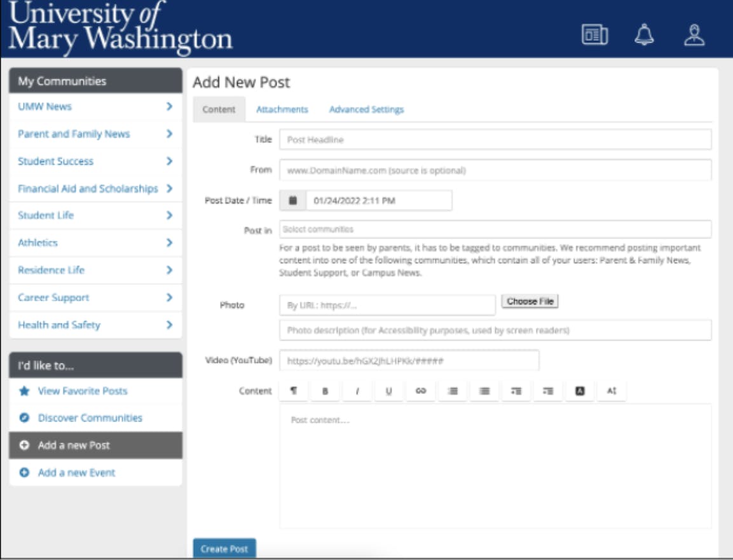The height and width of the screenshot is (560, 733).
Task: Open Career Support community link
Action: tap(53, 297)
